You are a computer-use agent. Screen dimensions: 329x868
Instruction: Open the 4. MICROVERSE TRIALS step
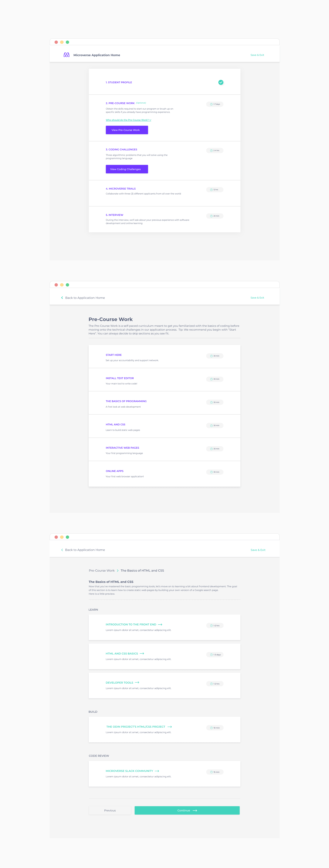tap(121, 189)
